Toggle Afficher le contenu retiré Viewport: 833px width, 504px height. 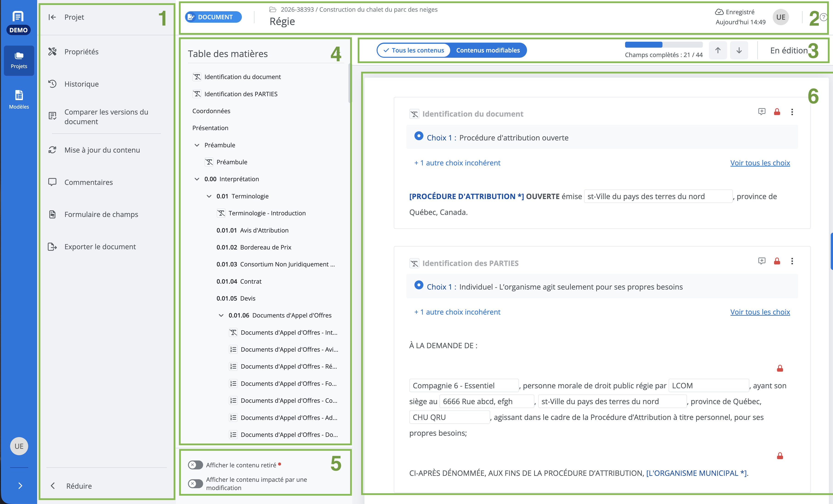coord(195,465)
